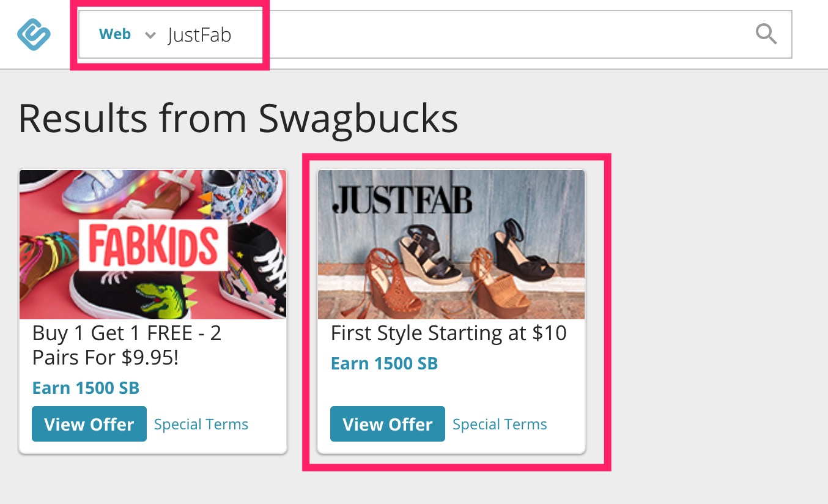Viewport: 828px width, 504px height.
Task: Click the Swagbucks logo icon
Action: [x=34, y=34]
